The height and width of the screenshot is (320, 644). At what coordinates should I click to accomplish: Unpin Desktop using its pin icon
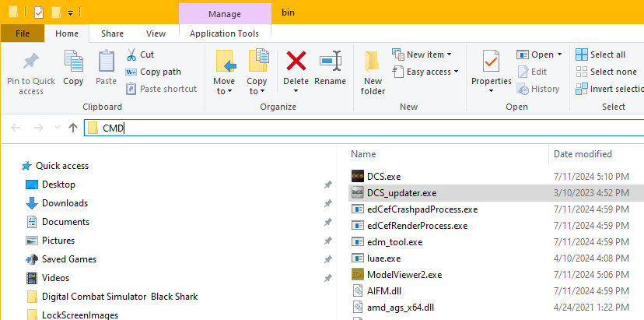tap(327, 185)
